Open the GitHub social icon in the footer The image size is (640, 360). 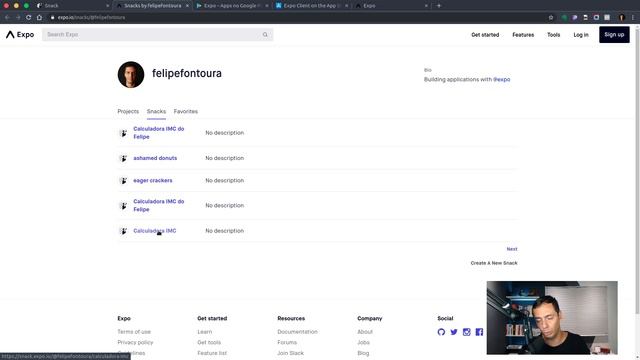[x=441, y=332]
